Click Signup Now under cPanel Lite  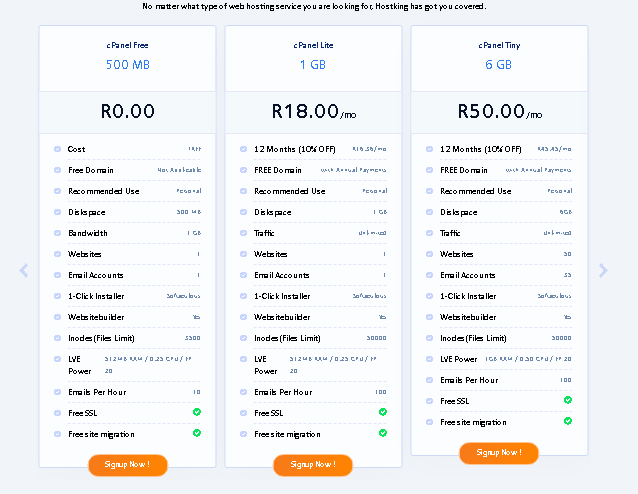tap(313, 465)
